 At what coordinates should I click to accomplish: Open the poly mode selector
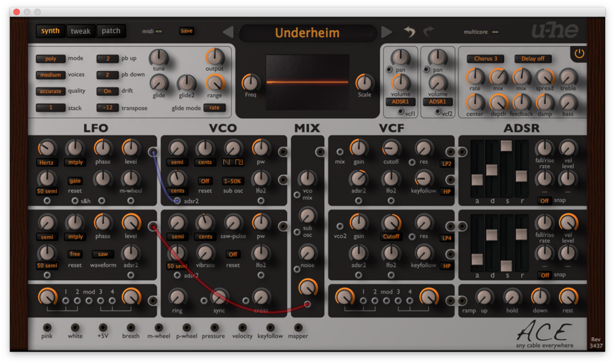51,59
